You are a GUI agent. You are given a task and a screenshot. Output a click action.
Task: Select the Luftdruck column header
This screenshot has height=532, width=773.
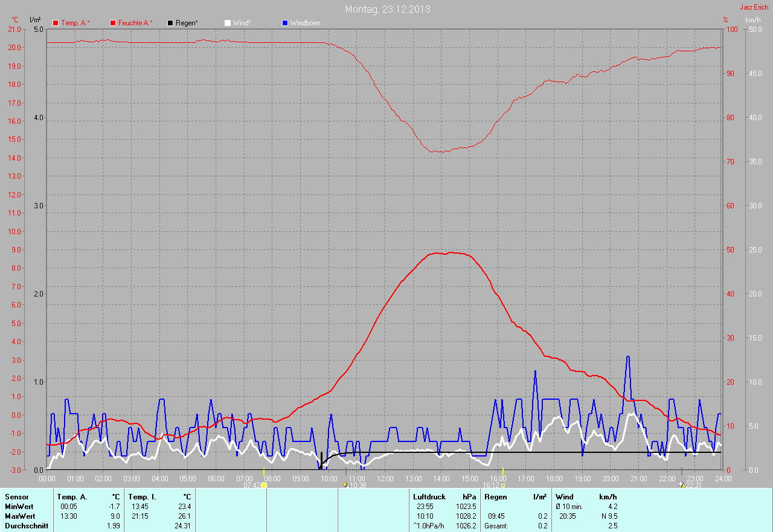tap(429, 497)
